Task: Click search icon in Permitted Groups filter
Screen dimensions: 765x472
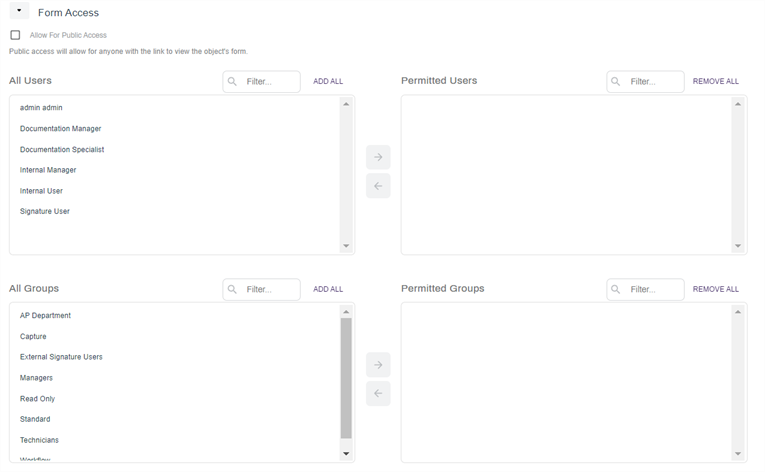Action: tap(616, 289)
